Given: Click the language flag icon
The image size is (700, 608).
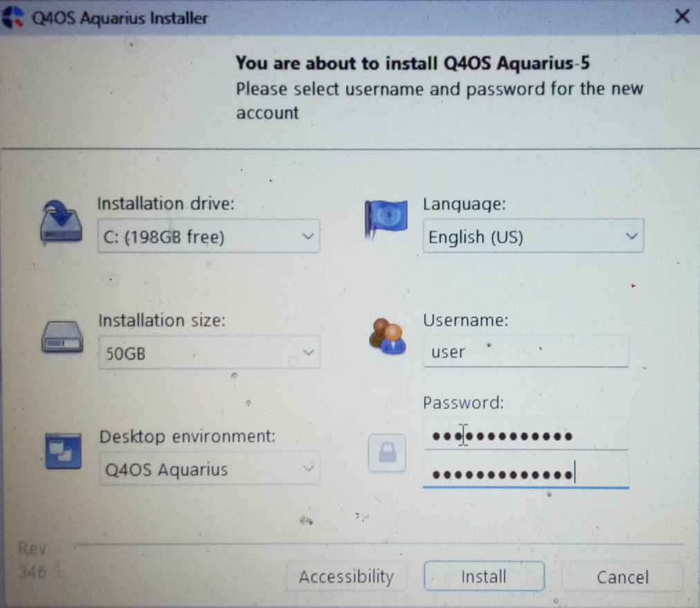Looking at the screenshot, I should coord(386,219).
